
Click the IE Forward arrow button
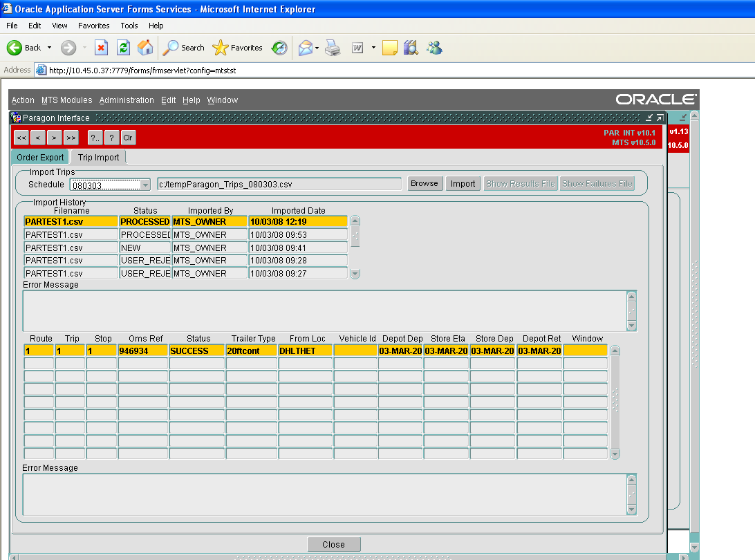pyautogui.click(x=68, y=48)
